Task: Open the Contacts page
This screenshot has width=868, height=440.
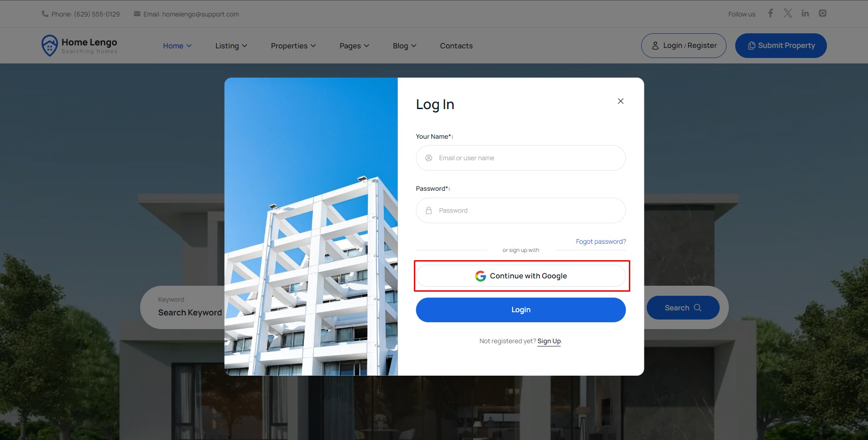Action: click(x=456, y=46)
